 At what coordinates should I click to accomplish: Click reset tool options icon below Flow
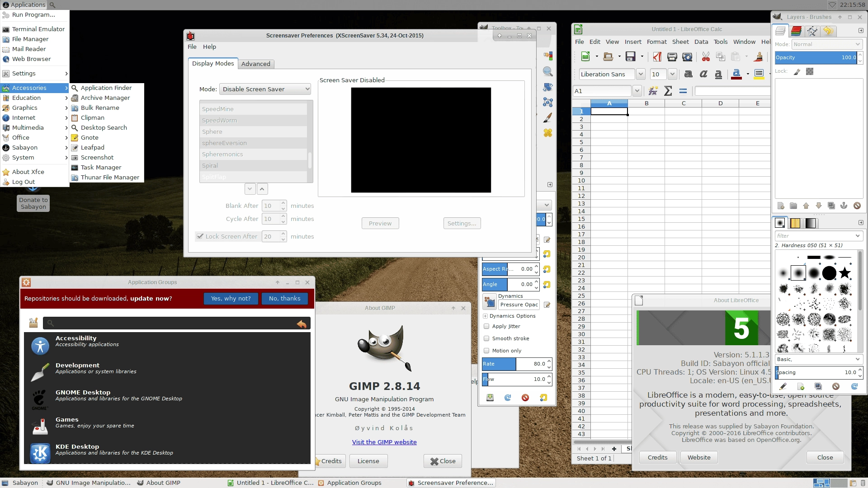coord(543,398)
